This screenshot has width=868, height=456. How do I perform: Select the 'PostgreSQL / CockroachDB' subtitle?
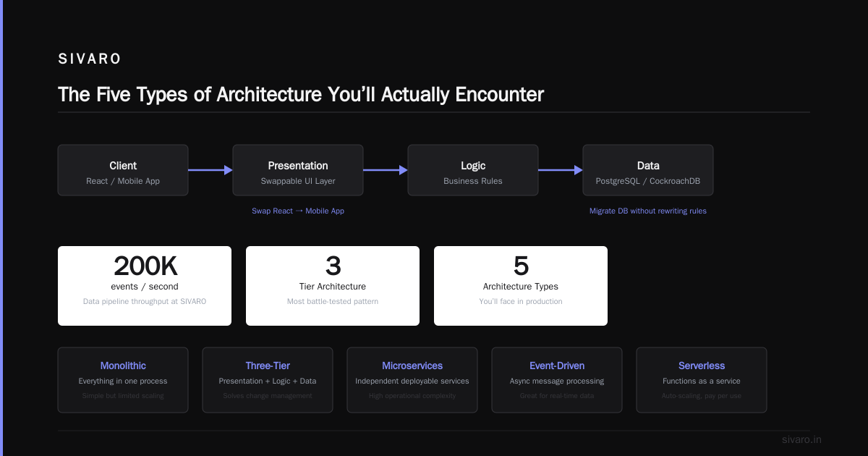click(x=648, y=181)
